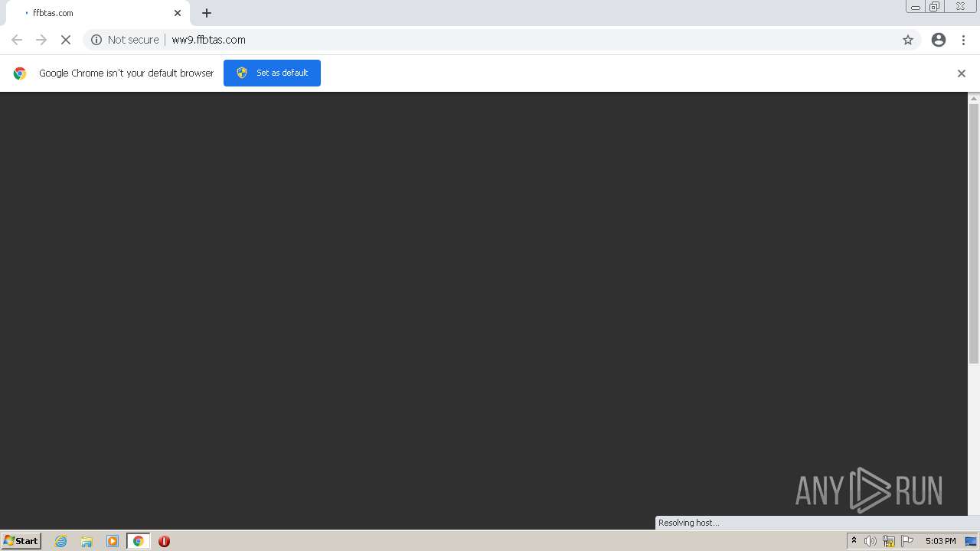
Task: Dismiss the default browser infobar
Action: pyautogui.click(x=961, y=73)
